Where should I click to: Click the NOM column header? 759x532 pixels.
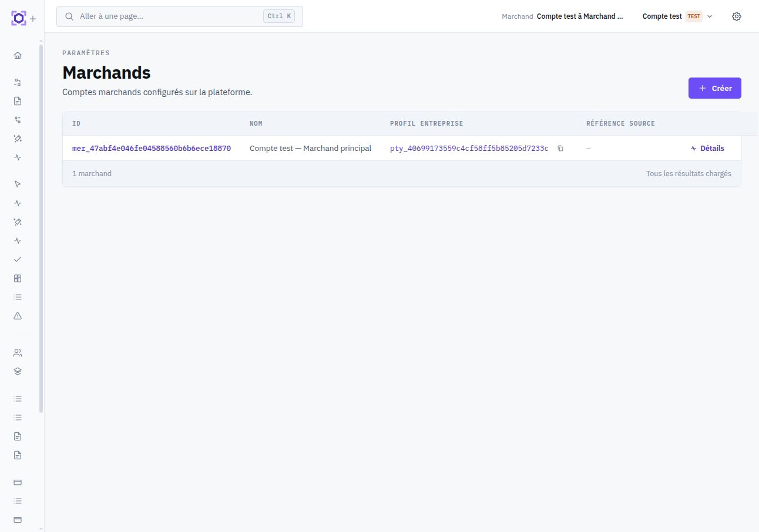point(256,123)
